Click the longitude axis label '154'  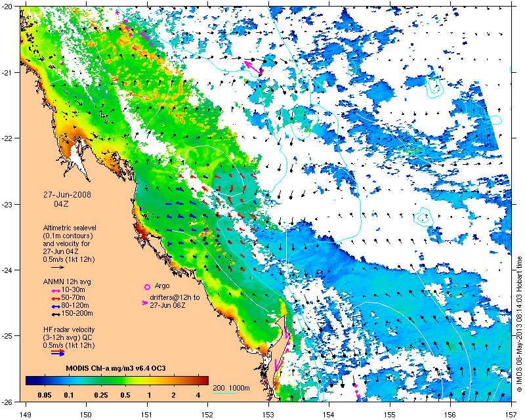click(329, 415)
